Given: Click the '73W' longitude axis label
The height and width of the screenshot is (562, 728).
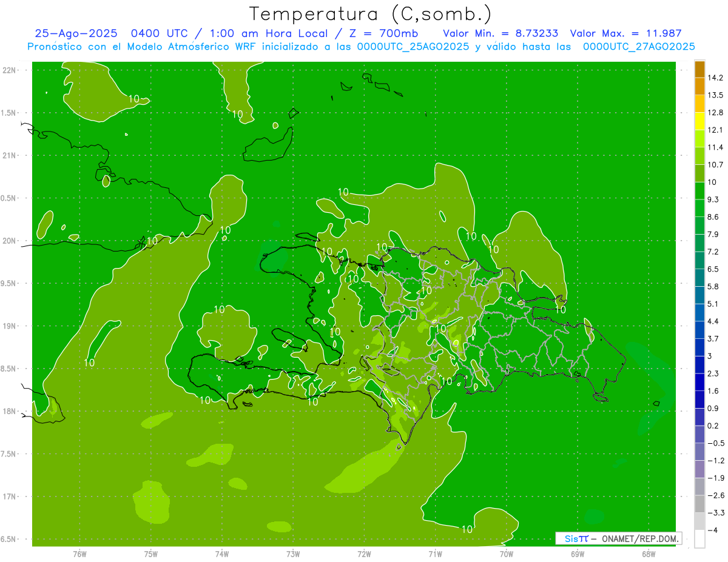Looking at the screenshot, I should point(293,554).
